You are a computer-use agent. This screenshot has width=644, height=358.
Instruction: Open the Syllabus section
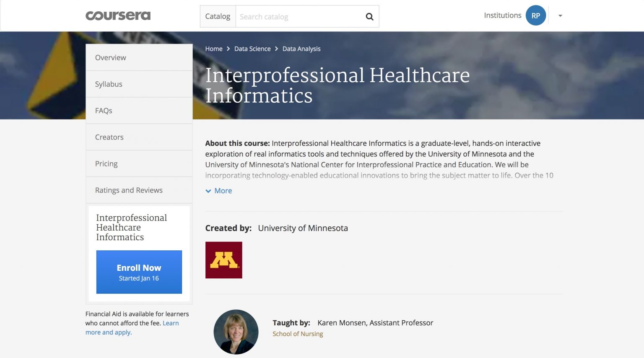(x=109, y=84)
